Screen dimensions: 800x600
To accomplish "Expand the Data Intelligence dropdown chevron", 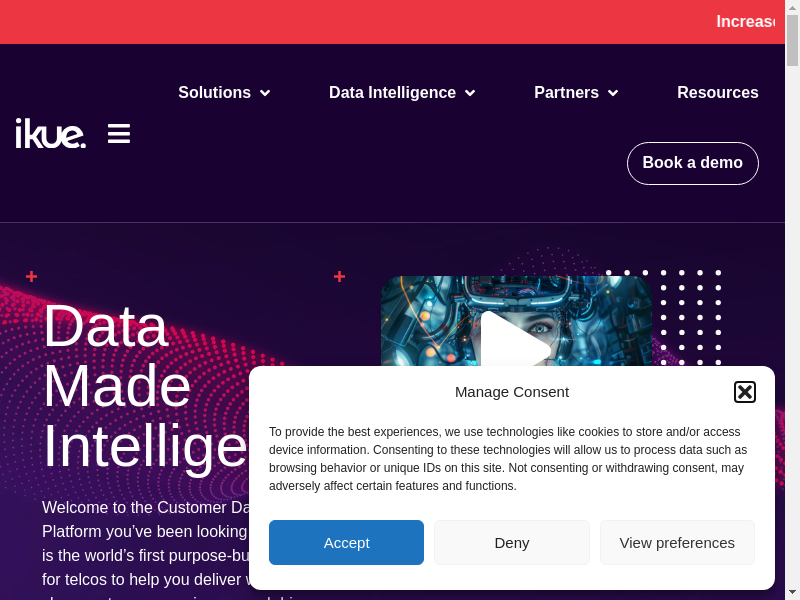I will (x=470, y=93).
